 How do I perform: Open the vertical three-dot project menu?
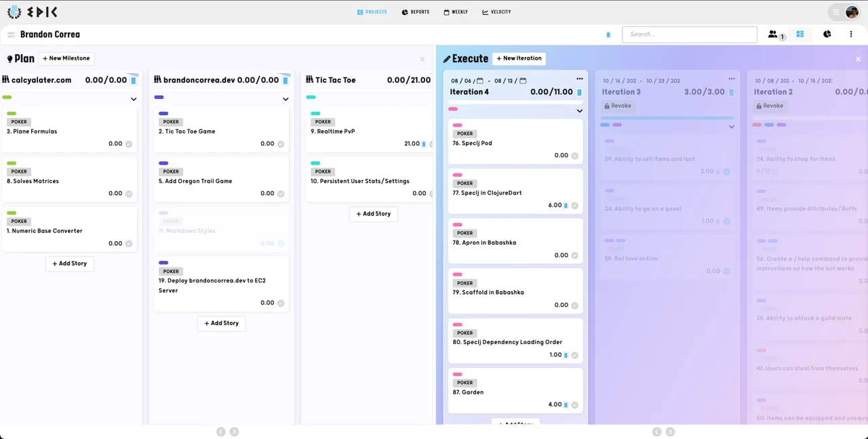click(x=851, y=34)
